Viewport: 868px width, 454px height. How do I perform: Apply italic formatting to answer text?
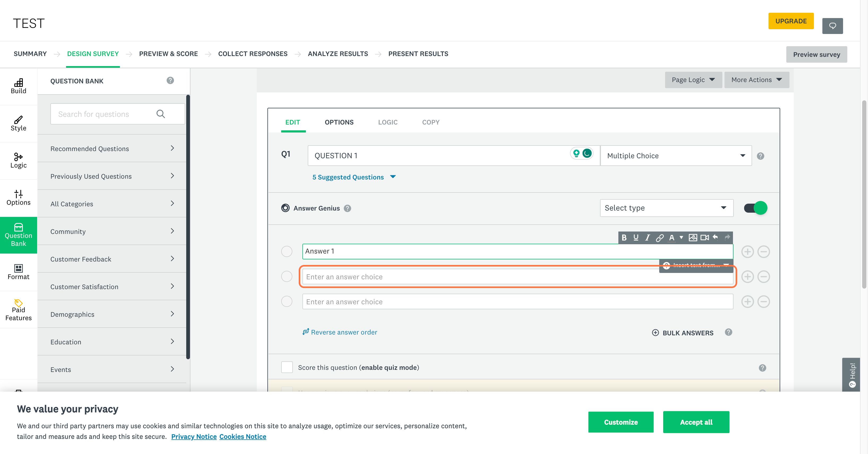(647, 238)
